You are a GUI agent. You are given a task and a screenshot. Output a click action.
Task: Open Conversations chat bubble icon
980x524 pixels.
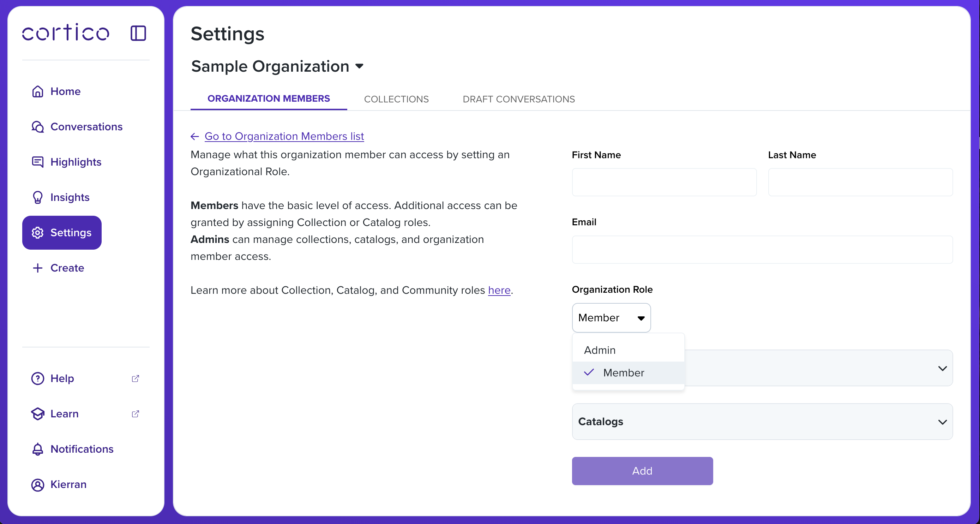pos(38,127)
